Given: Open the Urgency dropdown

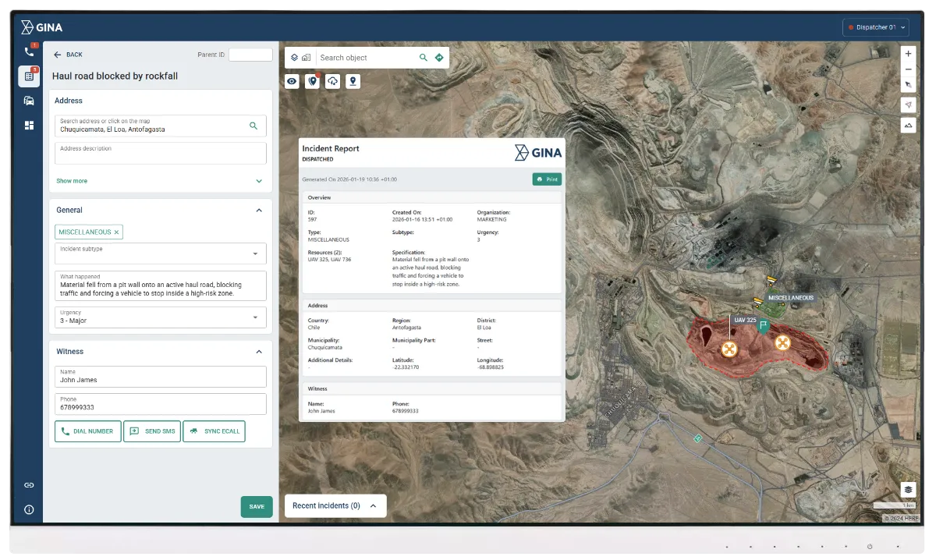Looking at the screenshot, I should [x=255, y=317].
